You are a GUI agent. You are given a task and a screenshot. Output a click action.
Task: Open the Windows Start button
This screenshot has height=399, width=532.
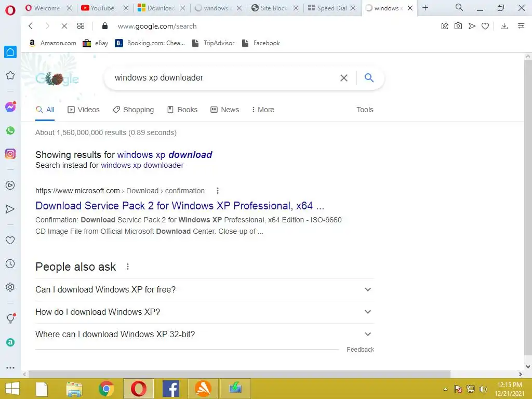[x=12, y=389]
